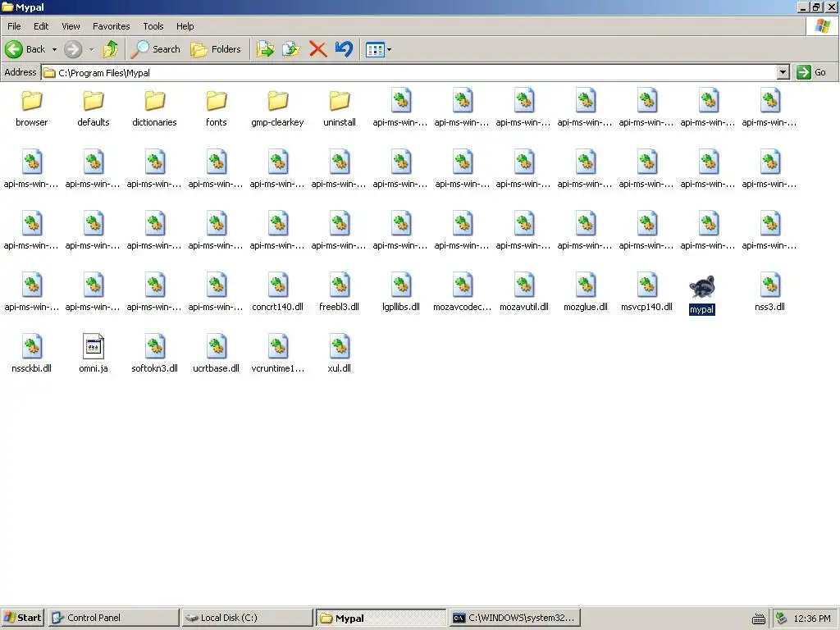Open the Edit menu
The height and width of the screenshot is (630, 840).
(41, 26)
